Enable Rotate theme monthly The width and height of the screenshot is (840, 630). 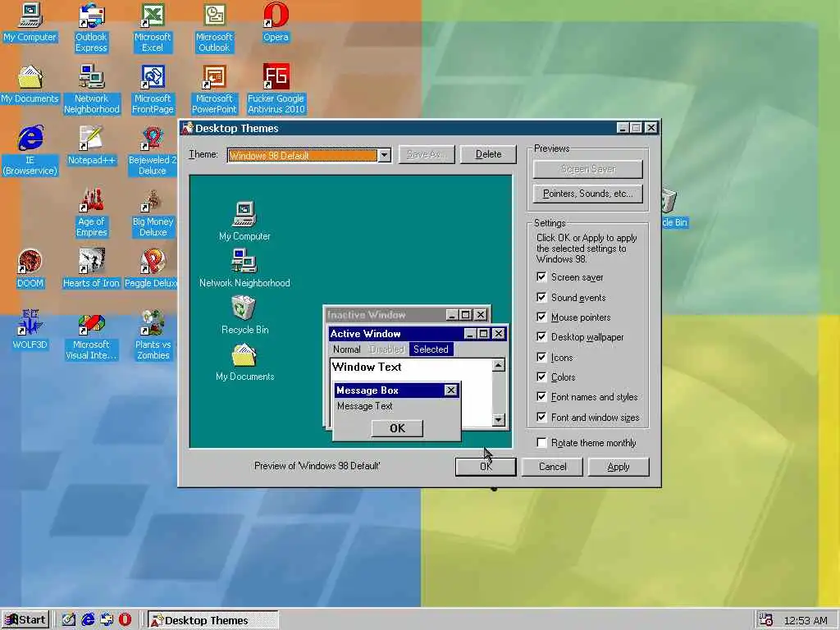point(541,442)
